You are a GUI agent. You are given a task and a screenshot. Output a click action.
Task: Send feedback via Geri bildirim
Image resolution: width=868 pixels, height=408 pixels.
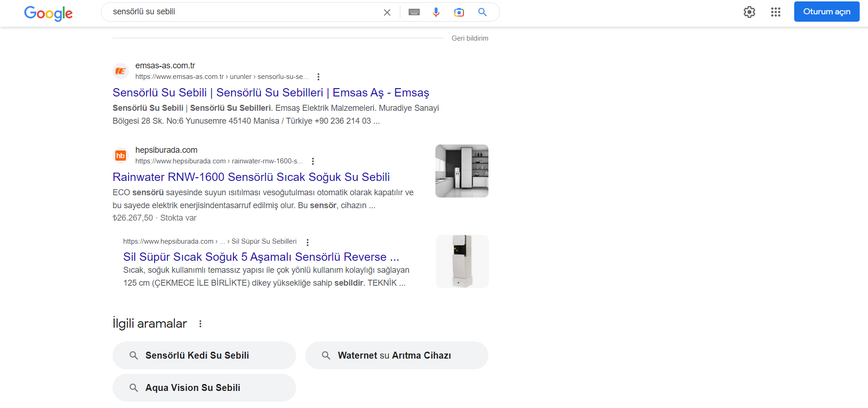click(x=470, y=38)
